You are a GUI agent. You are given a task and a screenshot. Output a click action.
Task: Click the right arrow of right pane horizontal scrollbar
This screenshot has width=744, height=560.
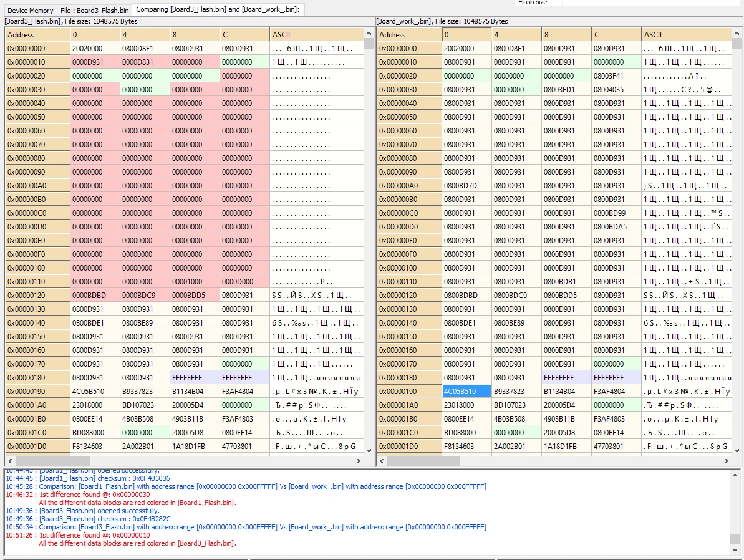(x=727, y=461)
